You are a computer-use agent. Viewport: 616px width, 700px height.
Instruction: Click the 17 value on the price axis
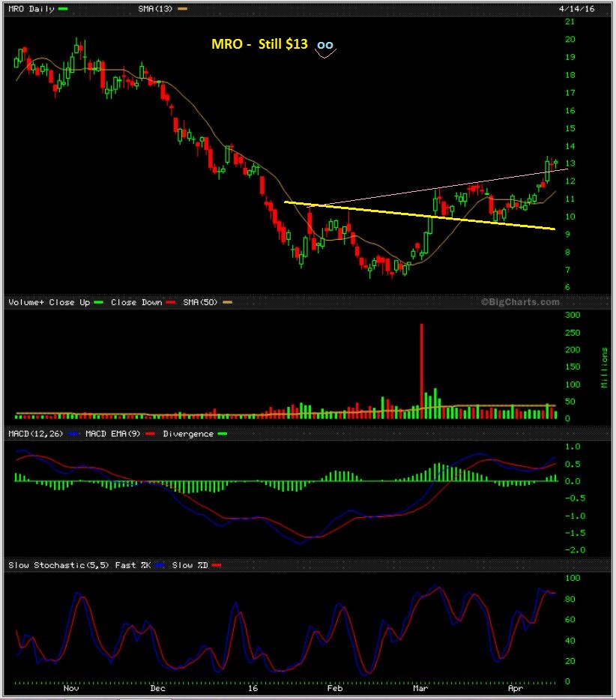point(570,93)
